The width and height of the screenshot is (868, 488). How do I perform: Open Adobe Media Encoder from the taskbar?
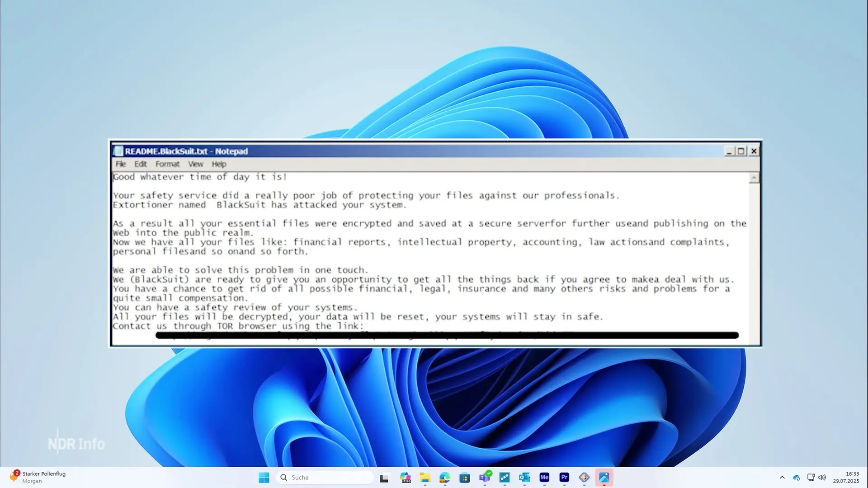544,478
